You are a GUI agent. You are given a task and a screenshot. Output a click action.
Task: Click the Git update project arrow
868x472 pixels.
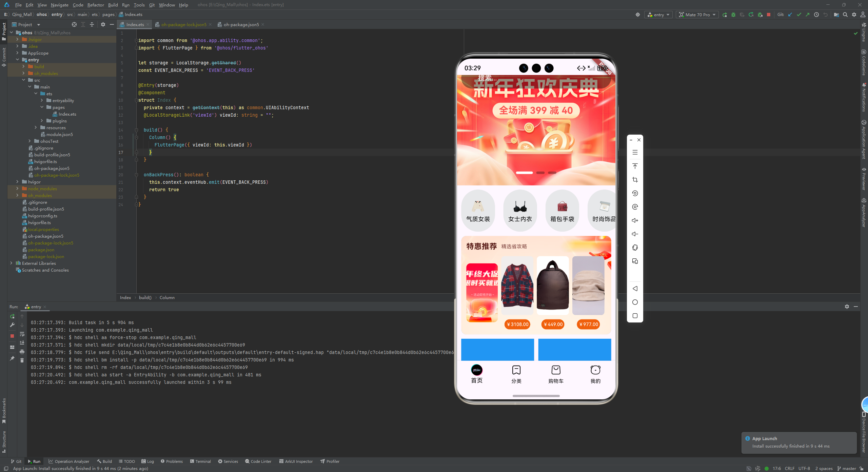click(x=790, y=15)
